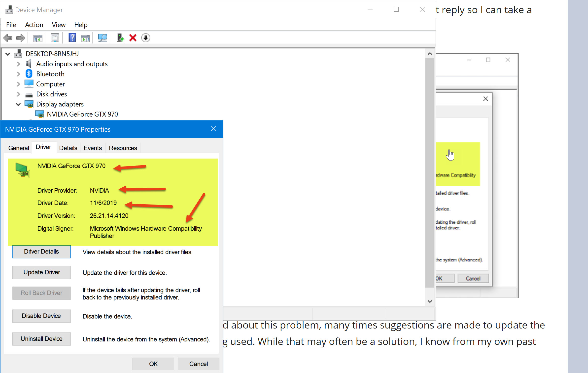
Task: Click Cancel in the background screenshot dialog
Action: (x=473, y=279)
